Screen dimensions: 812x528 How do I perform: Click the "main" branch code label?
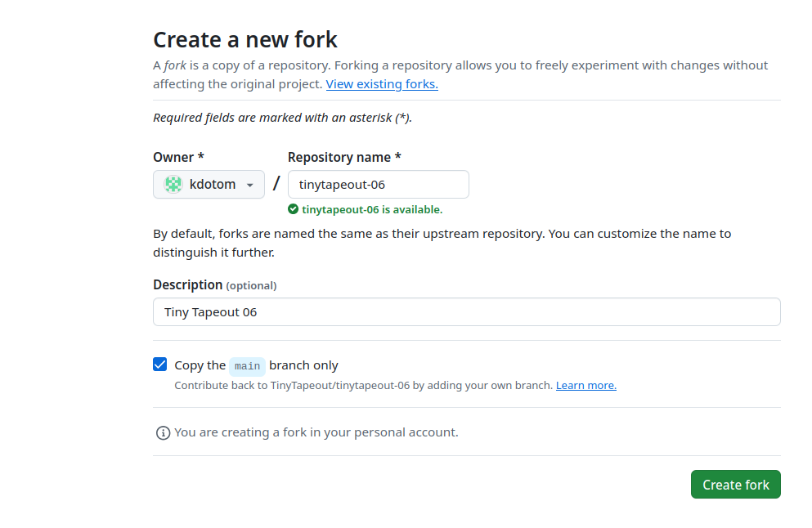point(247,366)
